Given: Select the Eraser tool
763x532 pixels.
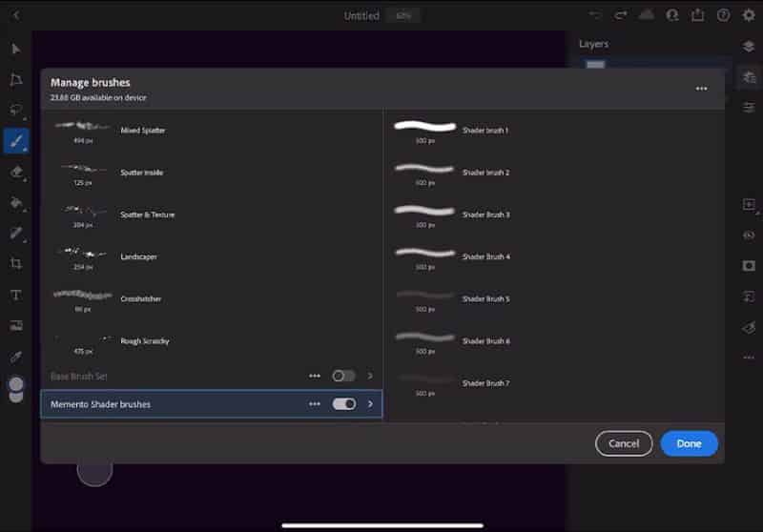Looking at the screenshot, I should click(x=16, y=172).
